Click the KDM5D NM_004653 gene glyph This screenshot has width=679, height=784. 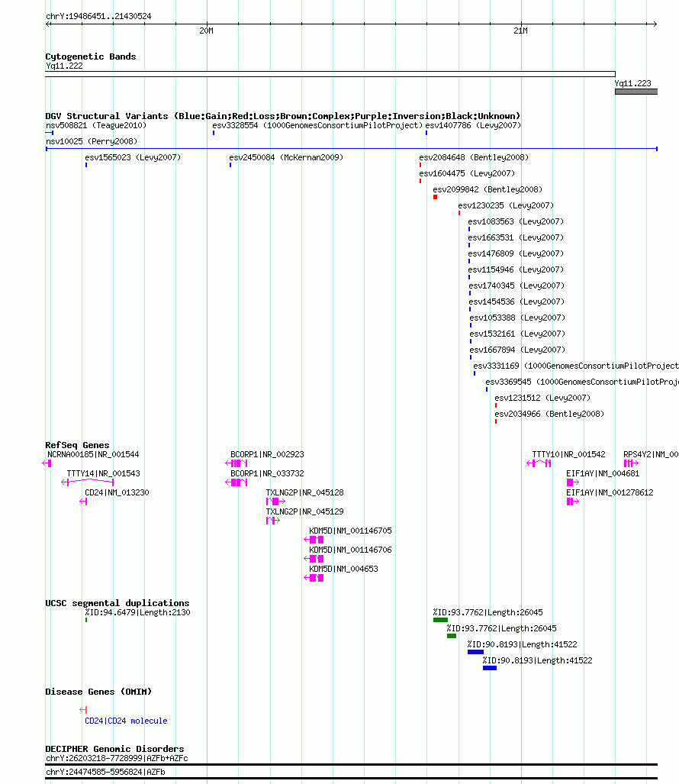pyautogui.click(x=314, y=577)
